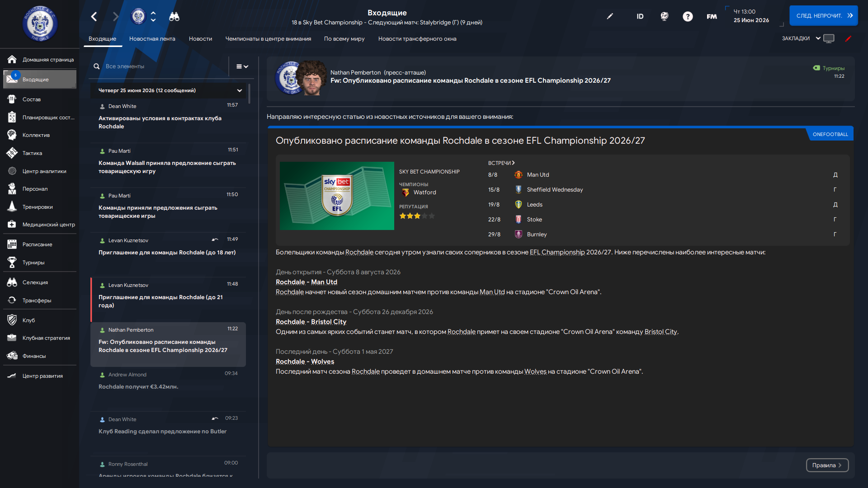
Task: Click the Правила button
Action: 827,465
